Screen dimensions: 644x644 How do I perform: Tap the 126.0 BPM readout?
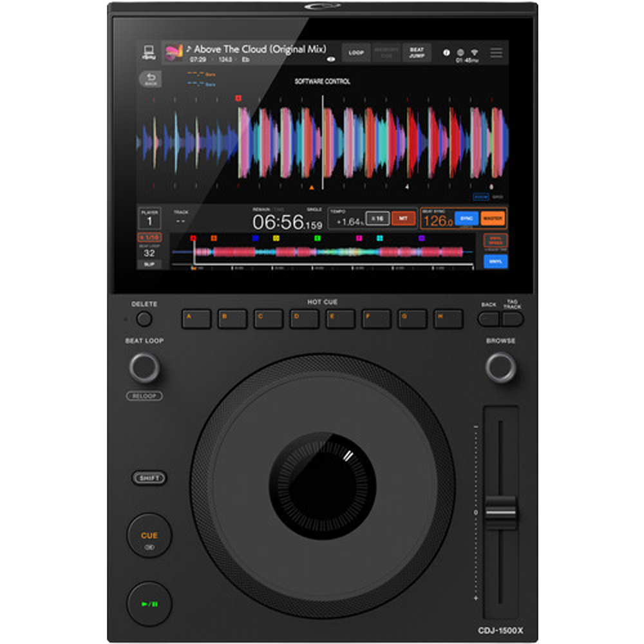coord(438,221)
